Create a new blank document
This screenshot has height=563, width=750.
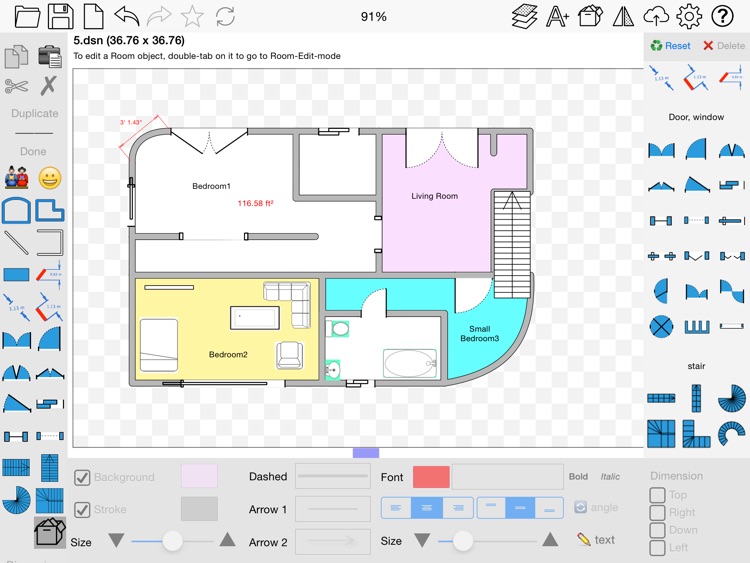coord(93,17)
